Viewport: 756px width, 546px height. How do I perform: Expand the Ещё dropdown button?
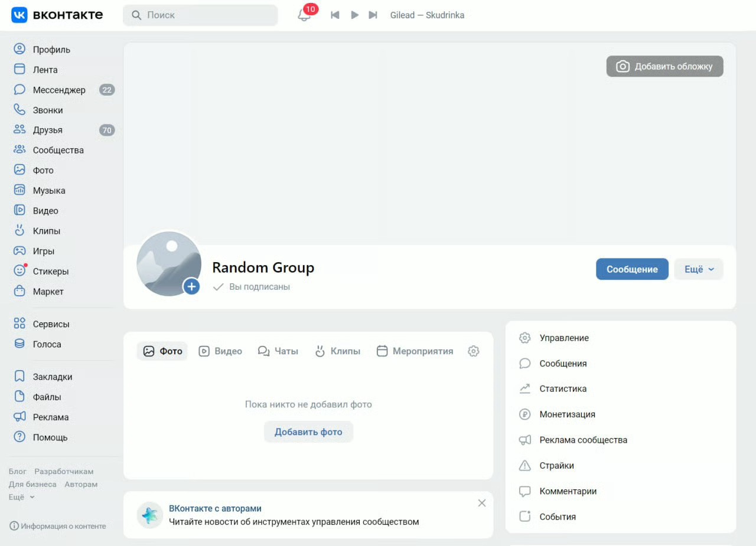[x=699, y=269]
